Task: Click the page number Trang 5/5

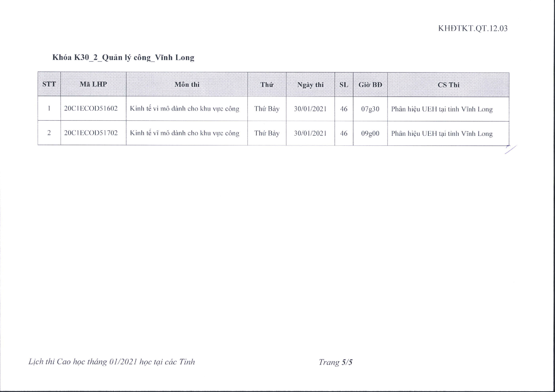Action: 336,362
